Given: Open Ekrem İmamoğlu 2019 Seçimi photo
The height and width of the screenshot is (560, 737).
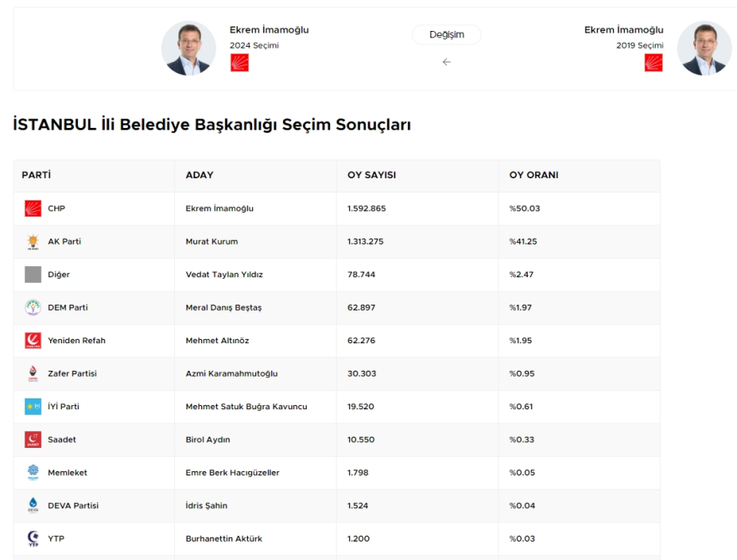Looking at the screenshot, I should point(704,48).
